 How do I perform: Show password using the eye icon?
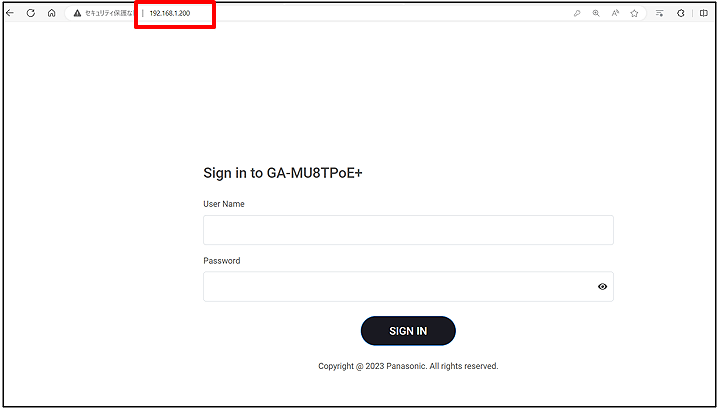pyautogui.click(x=602, y=286)
